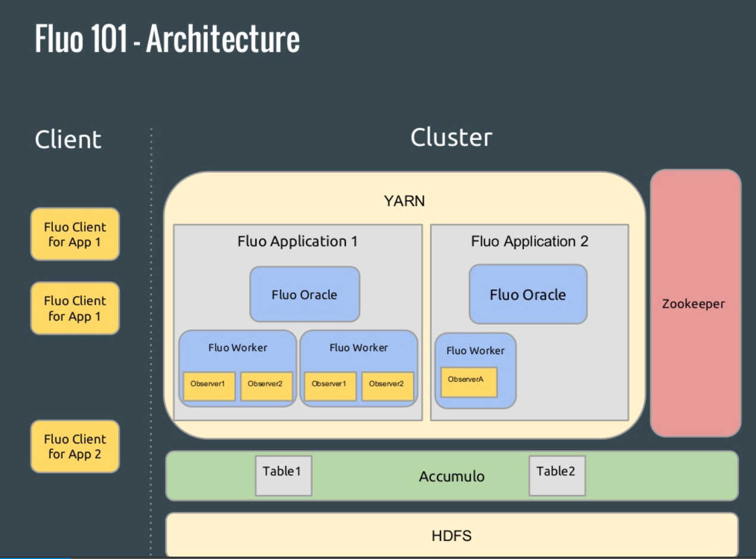This screenshot has height=559, width=756.
Task: Select the Fluo Application 1 heading
Action: [x=297, y=241]
